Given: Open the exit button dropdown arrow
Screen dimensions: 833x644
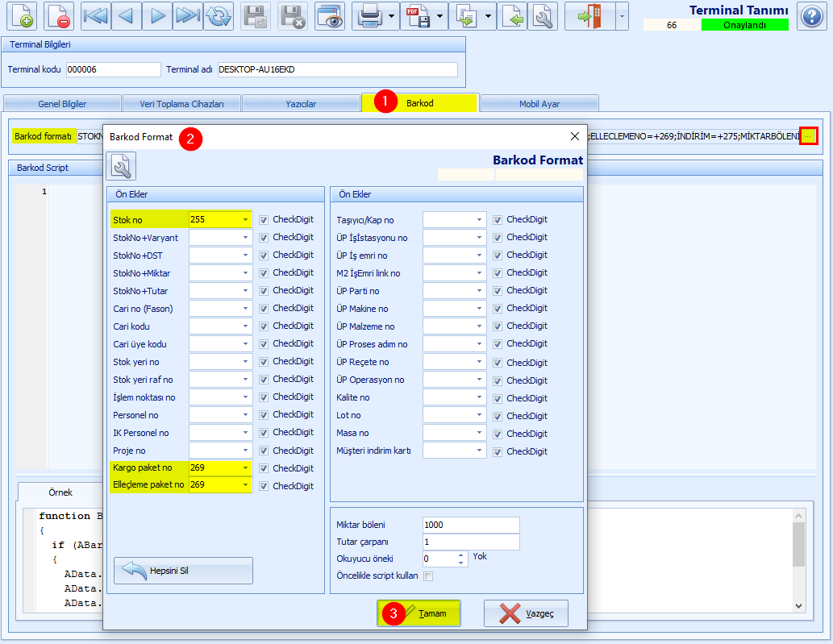Looking at the screenshot, I should (622, 16).
